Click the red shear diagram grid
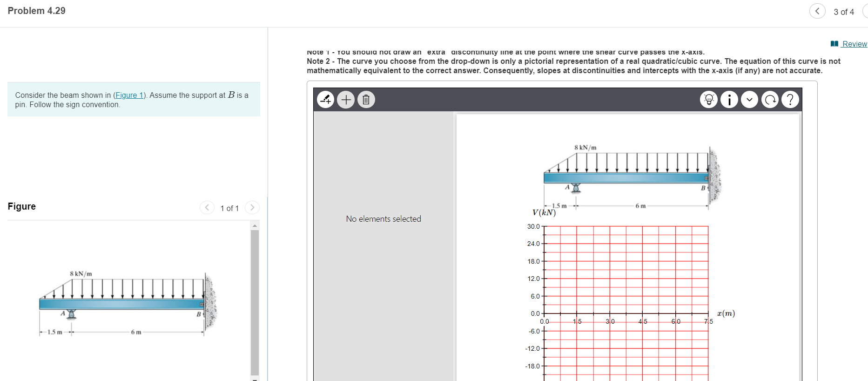The image size is (868, 381). point(626,303)
